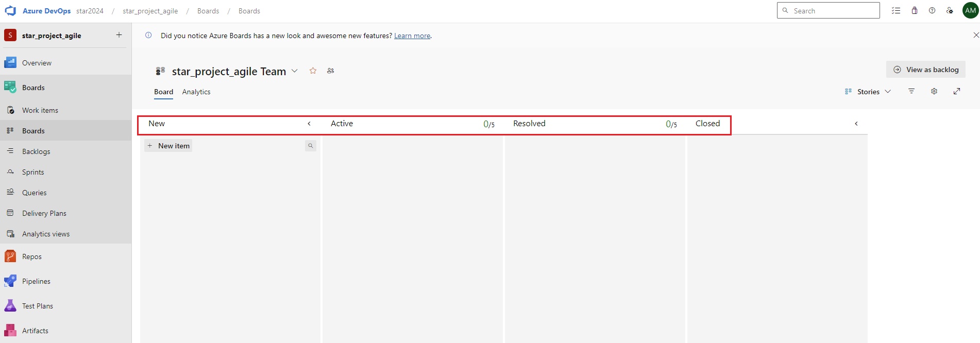Click the New column header label
Viewport: 980px width, 343px height.
click(x=157, y=124)
